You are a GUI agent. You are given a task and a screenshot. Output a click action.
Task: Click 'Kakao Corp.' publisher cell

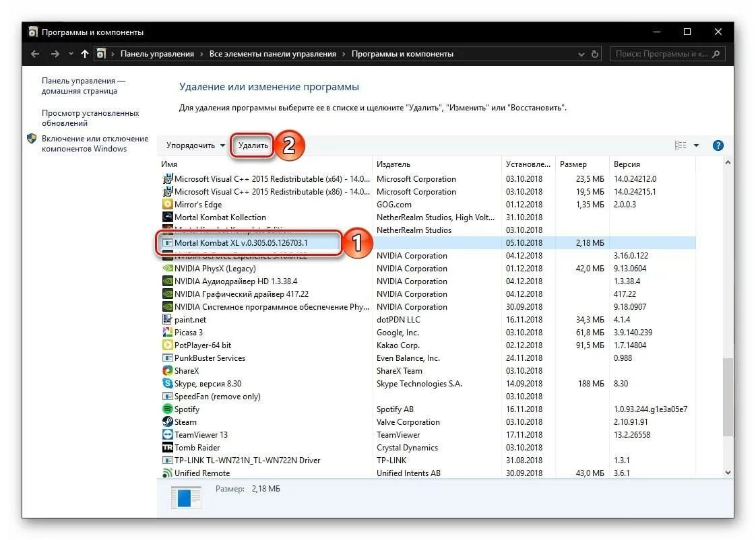point(398,345)
